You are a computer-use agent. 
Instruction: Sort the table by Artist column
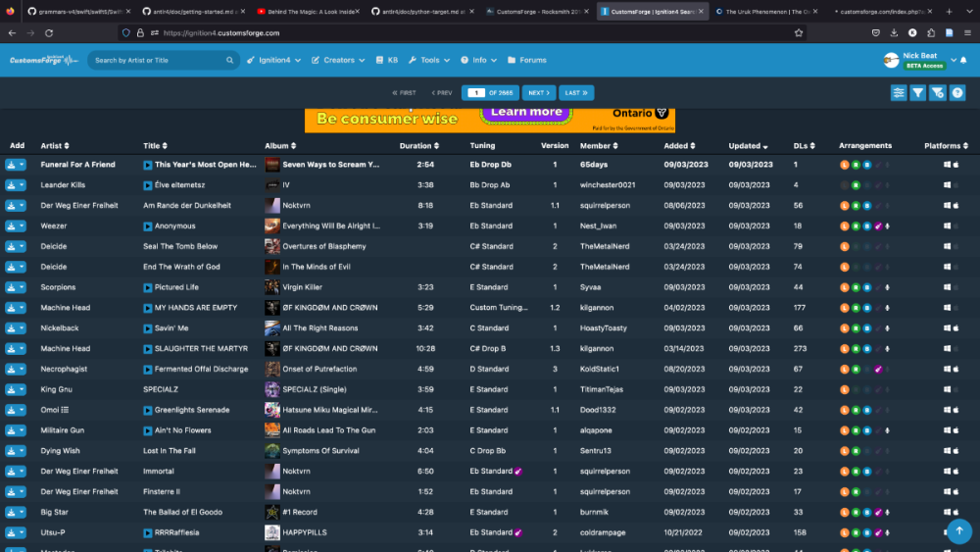pyautogui.click(x=55, y=146)
